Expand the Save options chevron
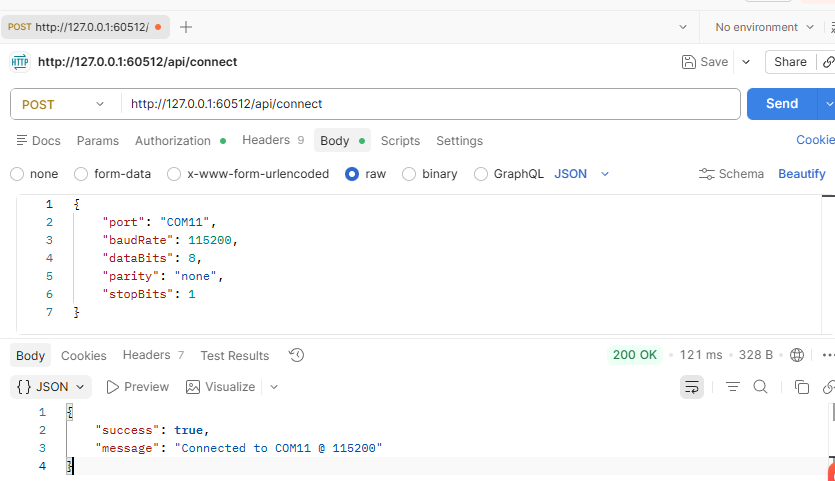 [746, 62]
